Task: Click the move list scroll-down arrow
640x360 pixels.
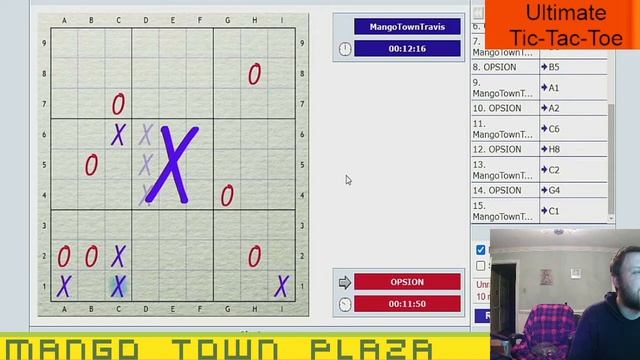Action: 611,219
